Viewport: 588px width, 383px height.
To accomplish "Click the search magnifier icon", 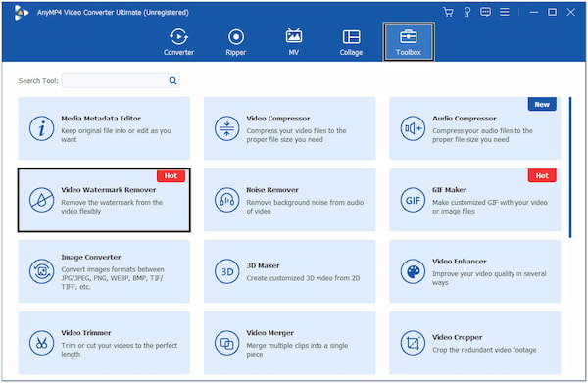I will pos(172,80).
